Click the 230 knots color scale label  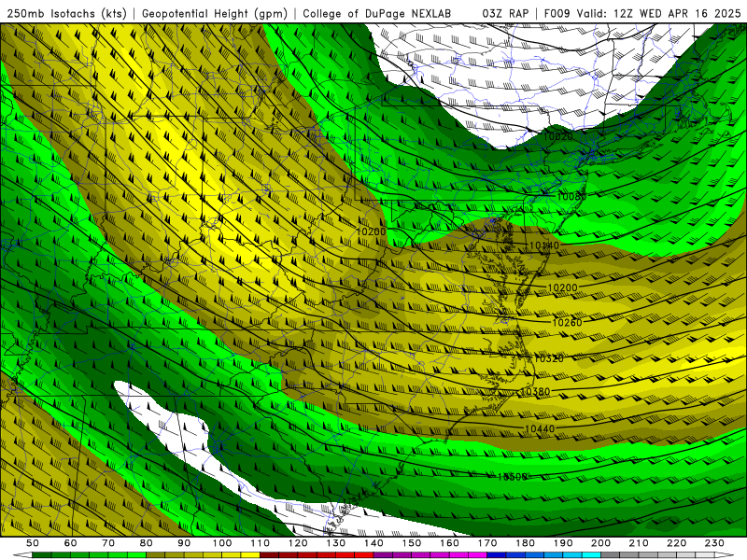click(714, 543)
